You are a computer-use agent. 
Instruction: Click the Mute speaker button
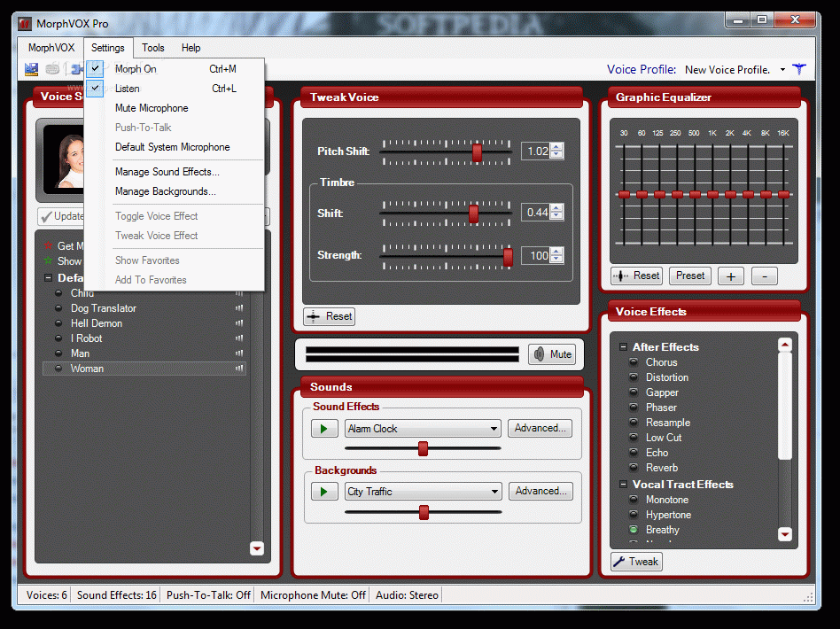coord(552,354)
